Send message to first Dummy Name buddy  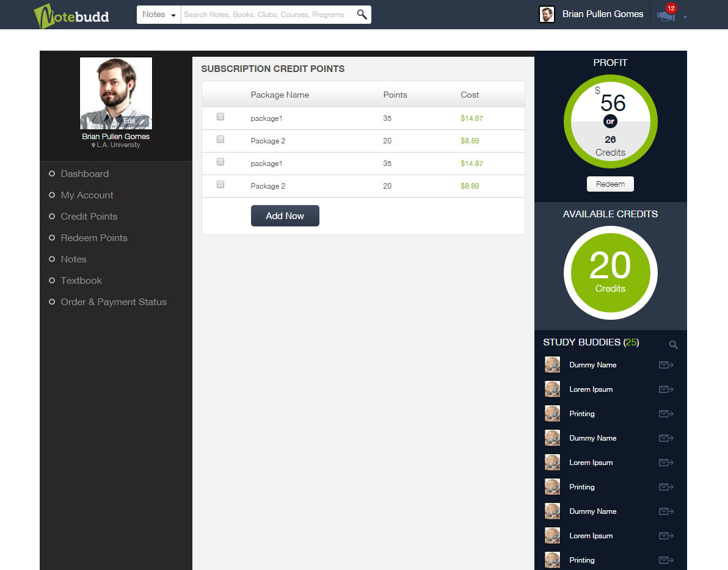[666, 365]
